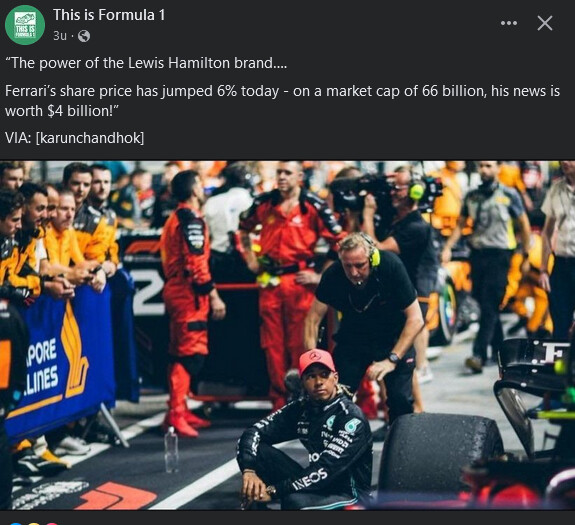Open the This is Formula 1 page name
This screenshot has height=525, width=575.
pos(109,15)
